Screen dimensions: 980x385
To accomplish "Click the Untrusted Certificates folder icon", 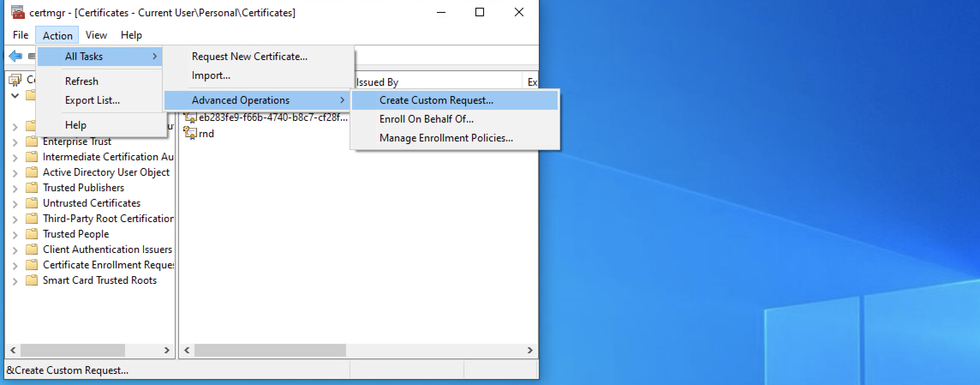I will tap(31, 203).
